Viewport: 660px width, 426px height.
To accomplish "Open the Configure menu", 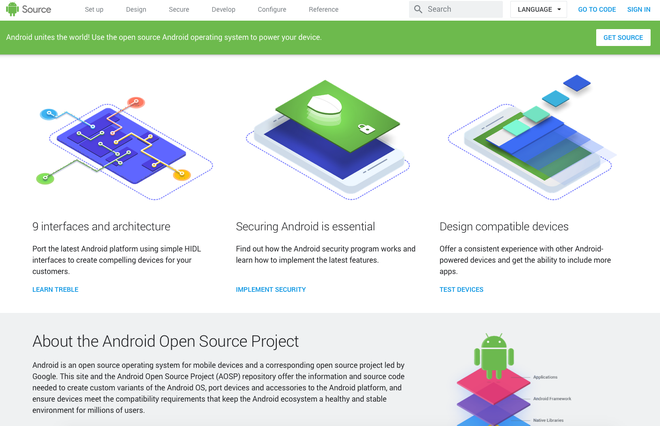I will [272, 9].
